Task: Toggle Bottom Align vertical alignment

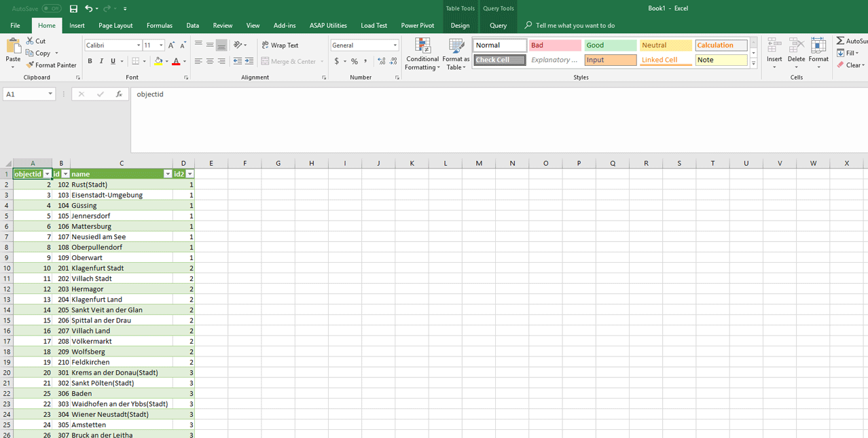Action: pos(221,45)
